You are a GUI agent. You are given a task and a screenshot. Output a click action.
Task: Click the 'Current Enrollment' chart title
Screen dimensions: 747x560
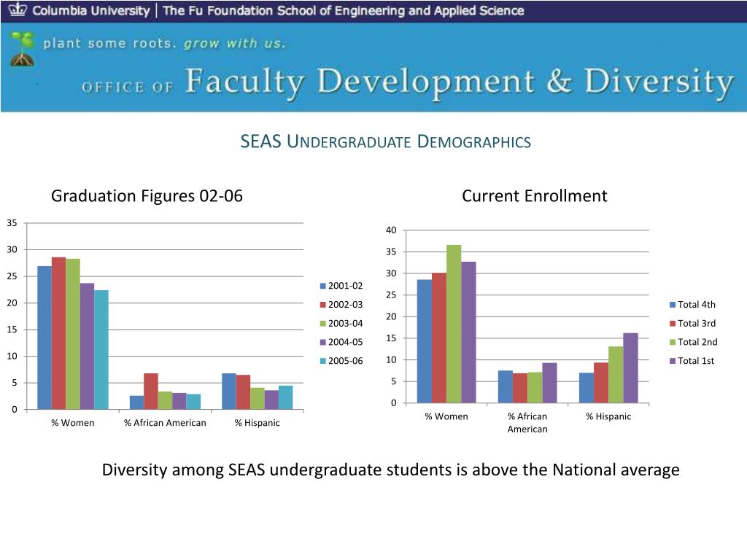pos(535,195)
